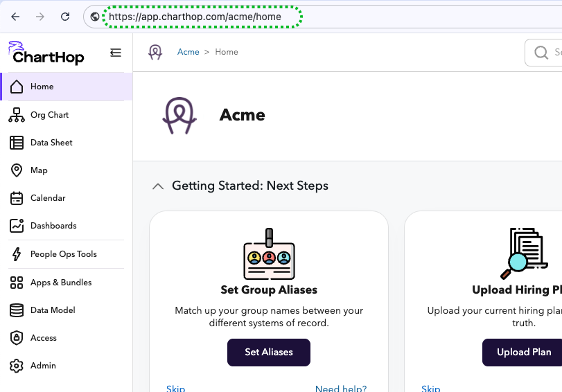Click the Set Group Aliases card title
Screen dimensions: 562x392
point(269,289)
